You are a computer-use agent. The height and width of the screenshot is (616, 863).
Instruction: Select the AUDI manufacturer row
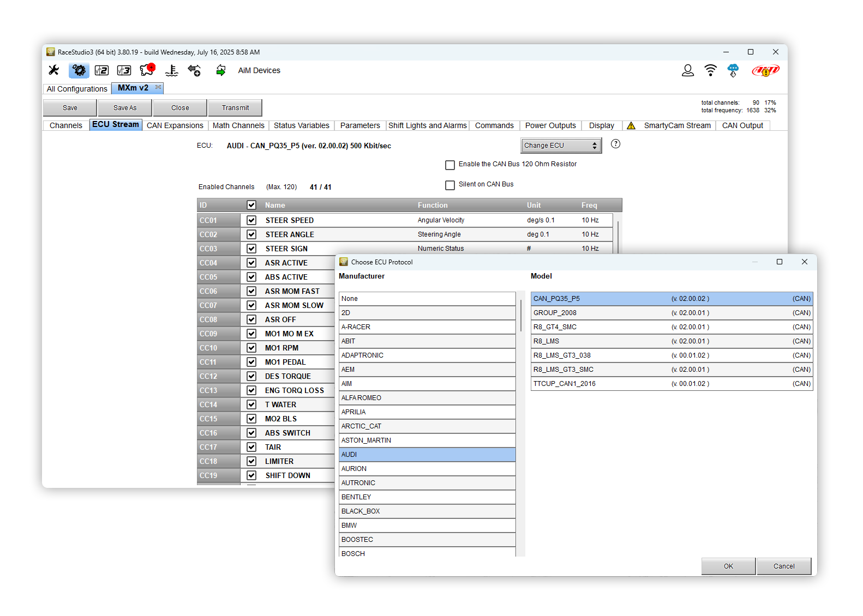point(427,455)
